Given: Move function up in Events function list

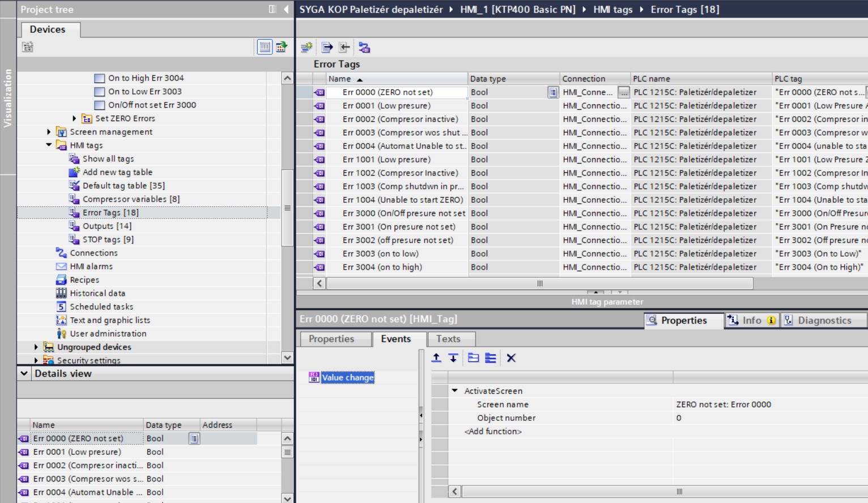Looking at the screenshot, I should pyautogui.click(x=436, y=358).
